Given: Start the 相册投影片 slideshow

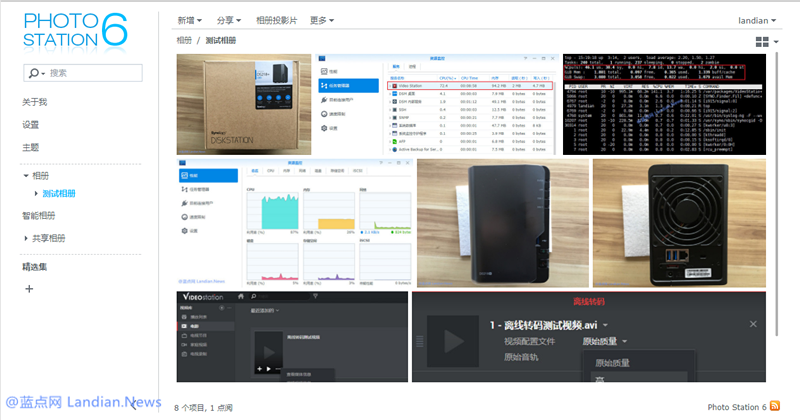Looking at the screenshot, I should point(277,20).
